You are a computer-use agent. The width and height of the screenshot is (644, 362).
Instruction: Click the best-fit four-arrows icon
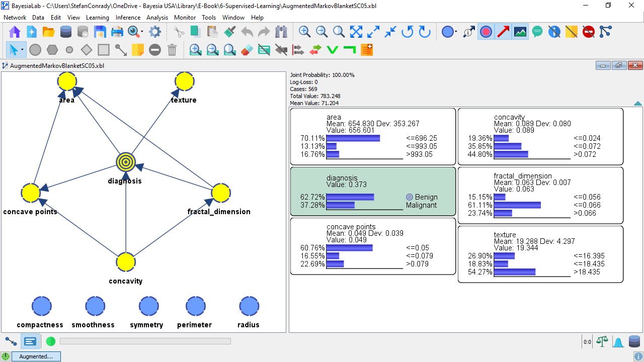coord(356,32)
